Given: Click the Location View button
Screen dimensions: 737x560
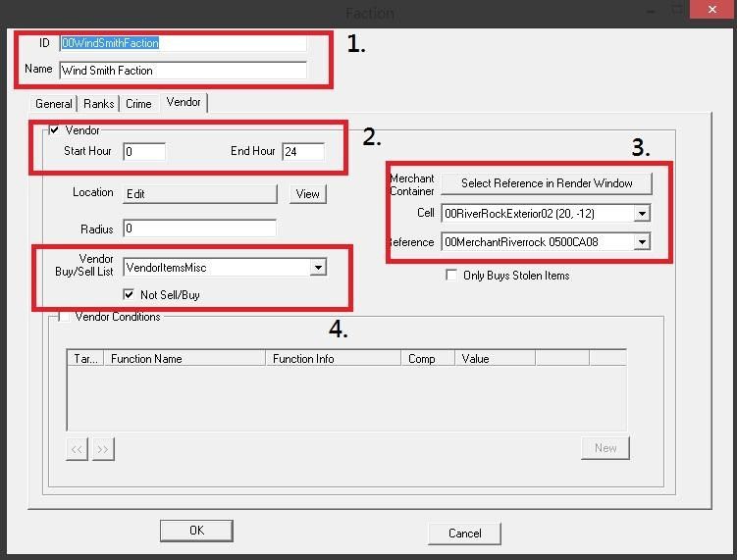Looking at the screenshot, I should (x=308, y=194).
